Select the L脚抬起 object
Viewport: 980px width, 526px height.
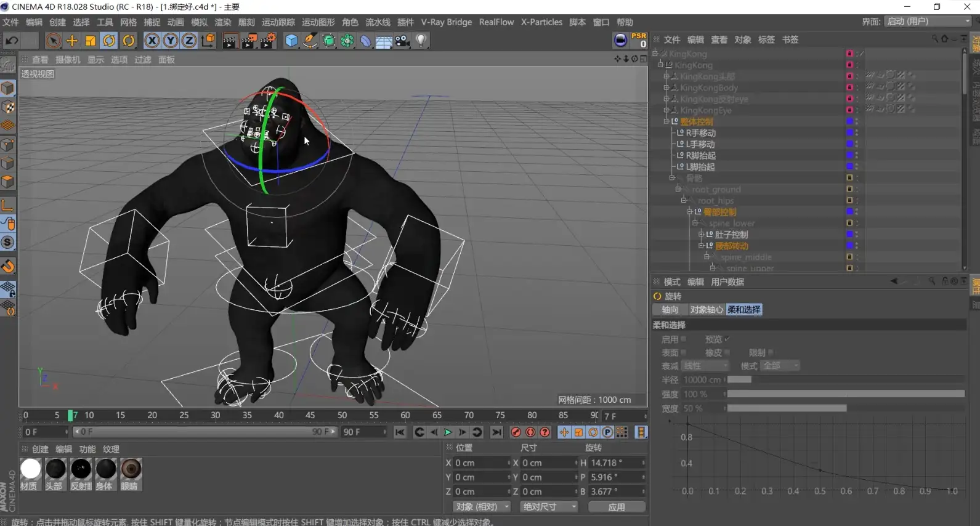[700, 167]
